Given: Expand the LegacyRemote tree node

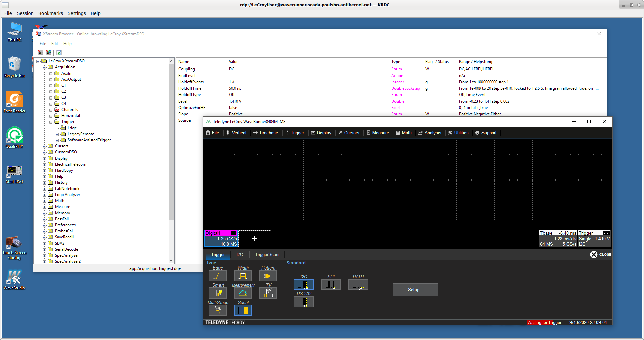Looking at the screenshot, I should (x=57, y=134).
